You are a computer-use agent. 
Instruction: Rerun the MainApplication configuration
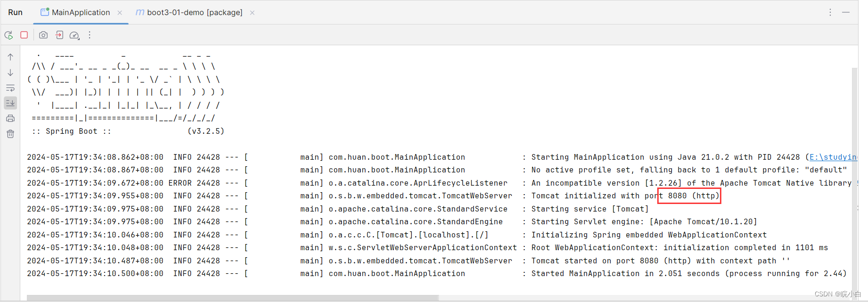(x=8, y=35)
